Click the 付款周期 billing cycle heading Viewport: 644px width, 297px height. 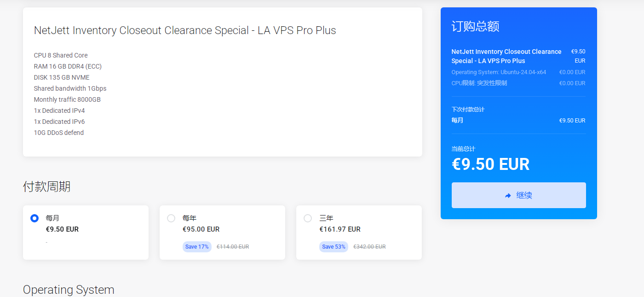(46, 186)
